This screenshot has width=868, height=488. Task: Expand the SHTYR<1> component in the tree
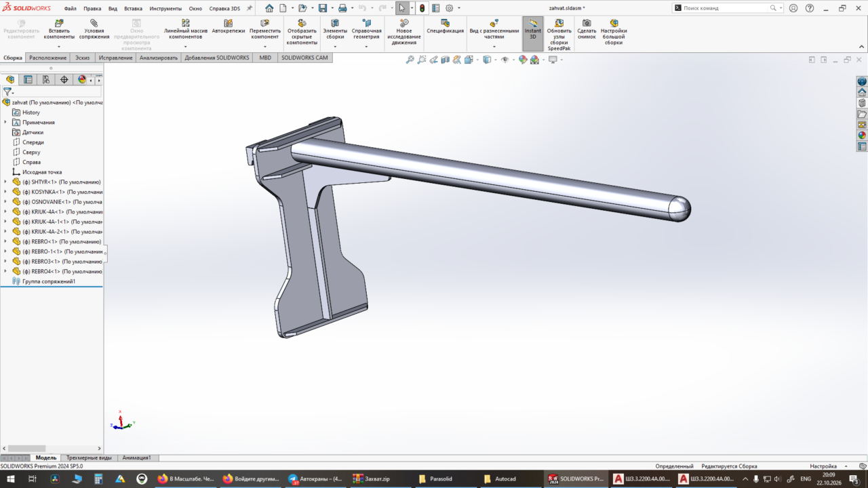(5, 182)
